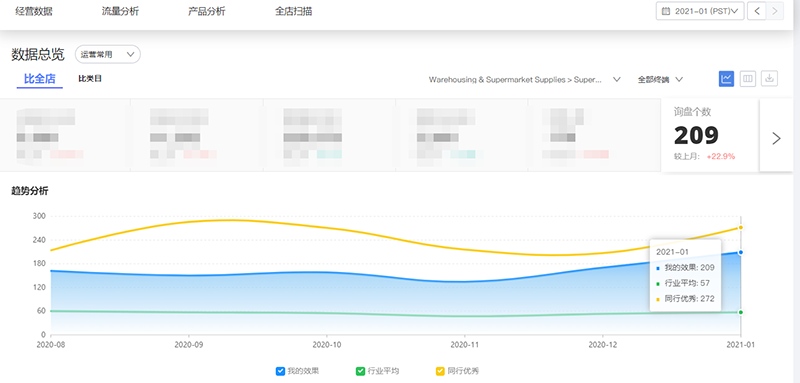Click the 2020-08 axis label

click(x=51, y=345)
